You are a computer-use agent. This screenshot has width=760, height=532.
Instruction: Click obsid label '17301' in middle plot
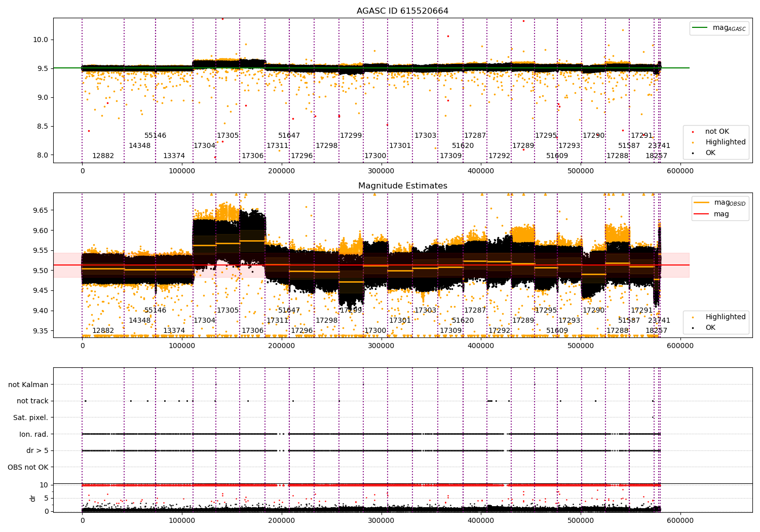point(400,321)
